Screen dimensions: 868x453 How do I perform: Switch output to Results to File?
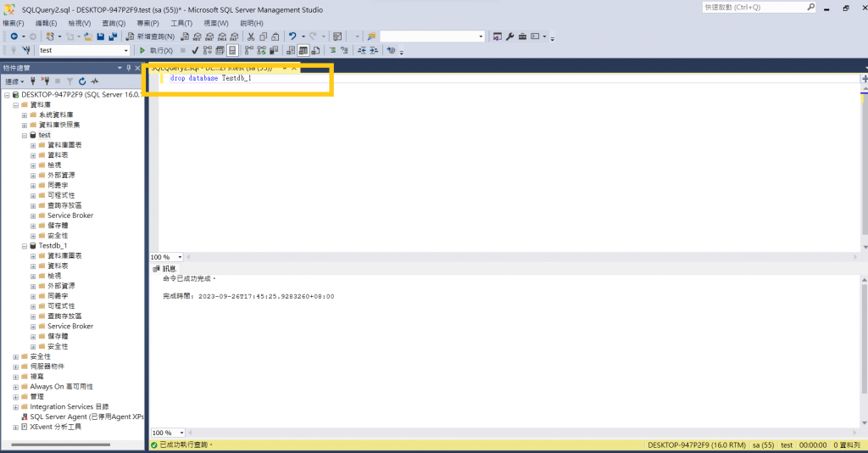315,50
